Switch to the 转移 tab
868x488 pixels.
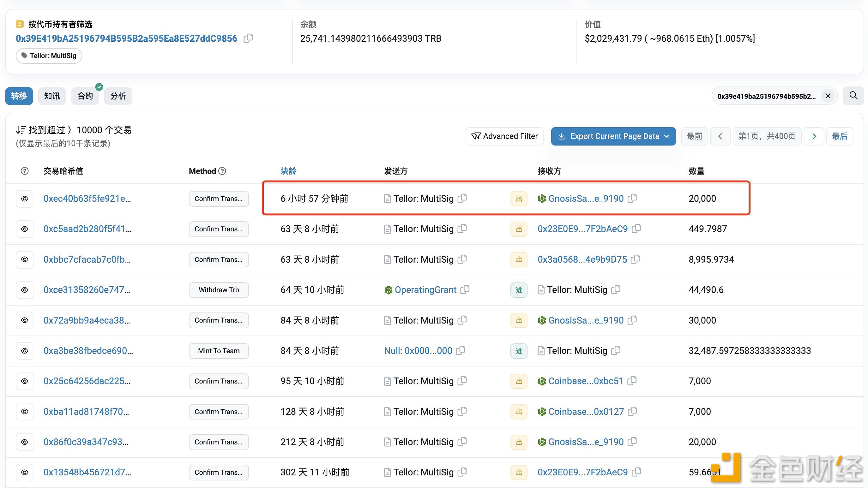click(19, 96)
